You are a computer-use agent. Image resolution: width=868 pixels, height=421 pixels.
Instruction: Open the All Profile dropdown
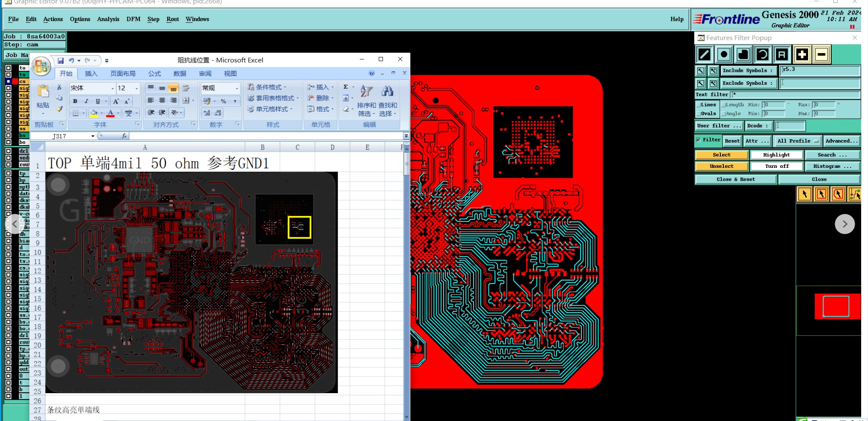click(x=798, y=141)
